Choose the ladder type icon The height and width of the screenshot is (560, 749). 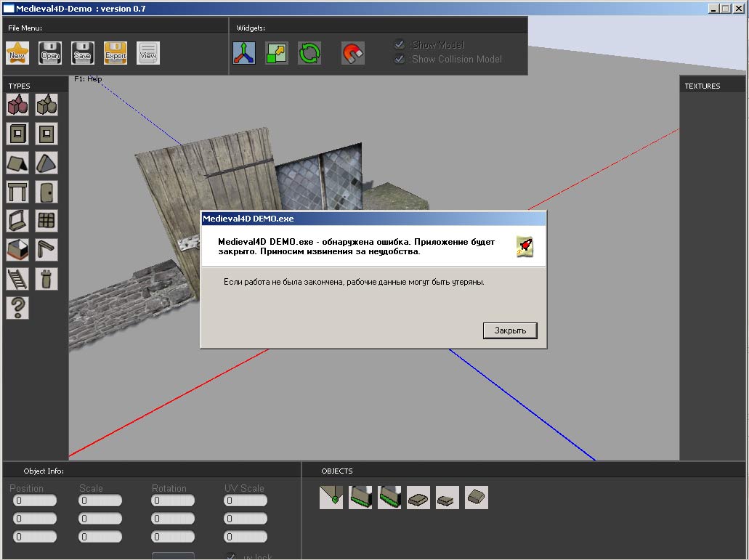(17, 279)
